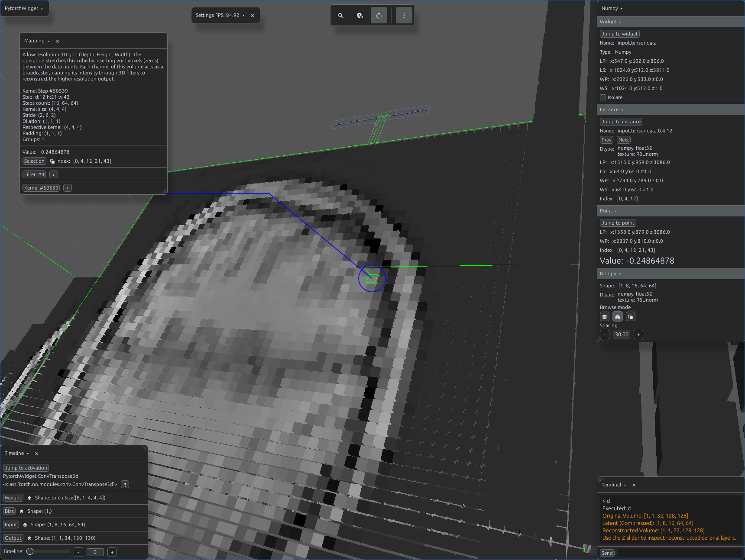The height and width of the screenshot is (560, 745).
Task: Decrease Timeline value with minus button
Action: pyautogui.click(x=78, y=552)
